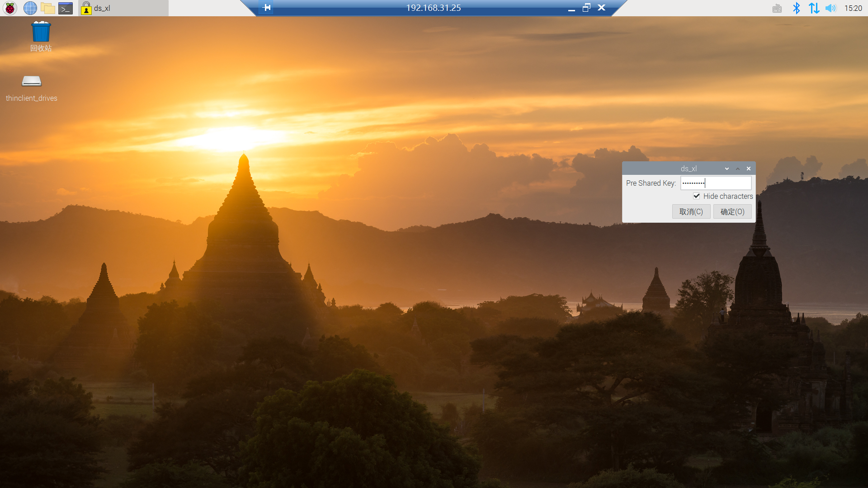The width and height of the screenshot is (868, 488).
Task: Launch the web browser globe icon
Action: [30, 8]
